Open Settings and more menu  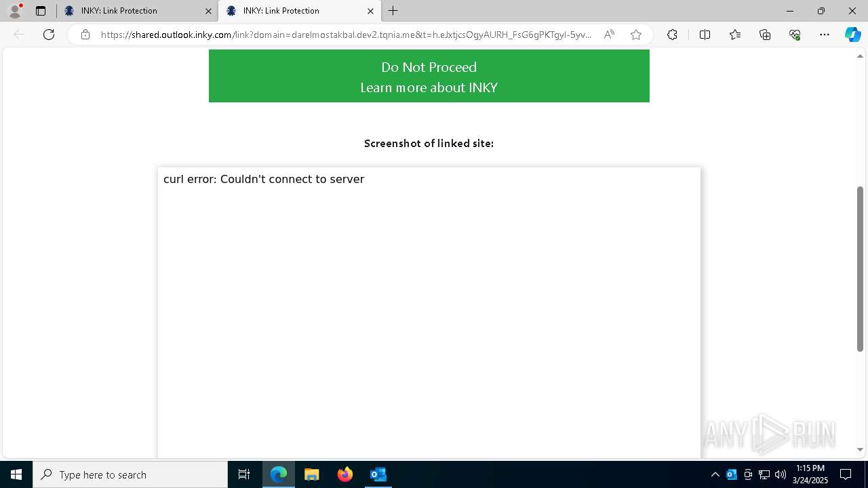click(825, 35)
